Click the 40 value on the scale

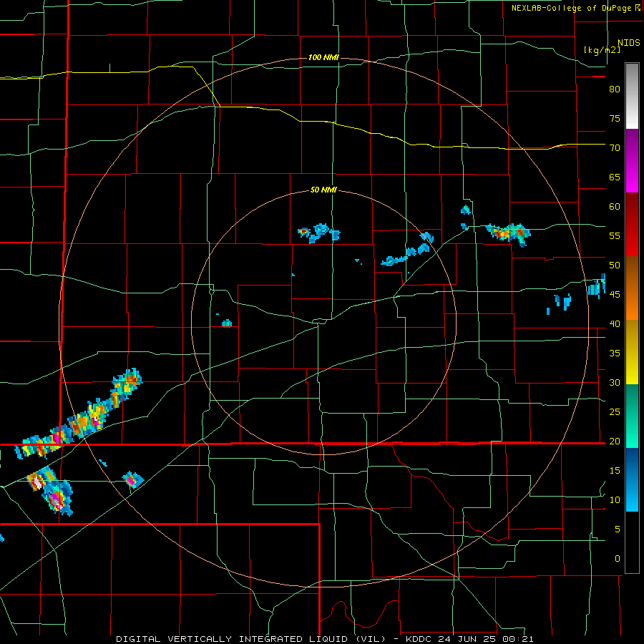[x=615, y=323]
